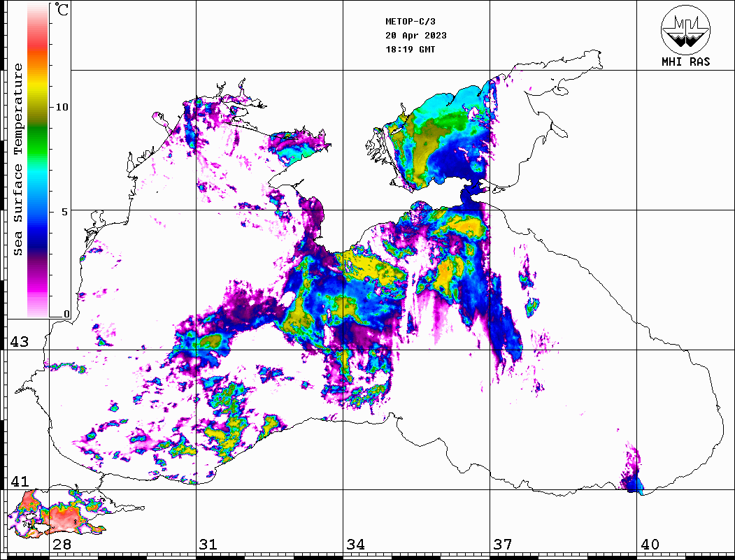Click longitude label 40
Viewport: 735px width, 560px height.
click(650, 545)
